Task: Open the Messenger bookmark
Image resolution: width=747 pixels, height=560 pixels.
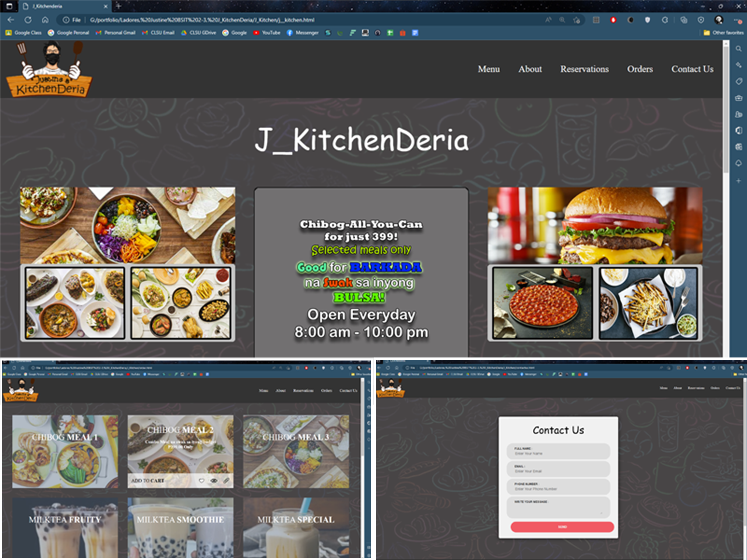Action: tap(303, 33)
